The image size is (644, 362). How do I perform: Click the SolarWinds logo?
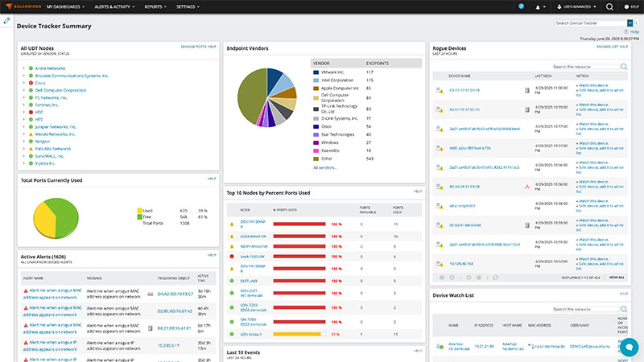click(23, 6)
